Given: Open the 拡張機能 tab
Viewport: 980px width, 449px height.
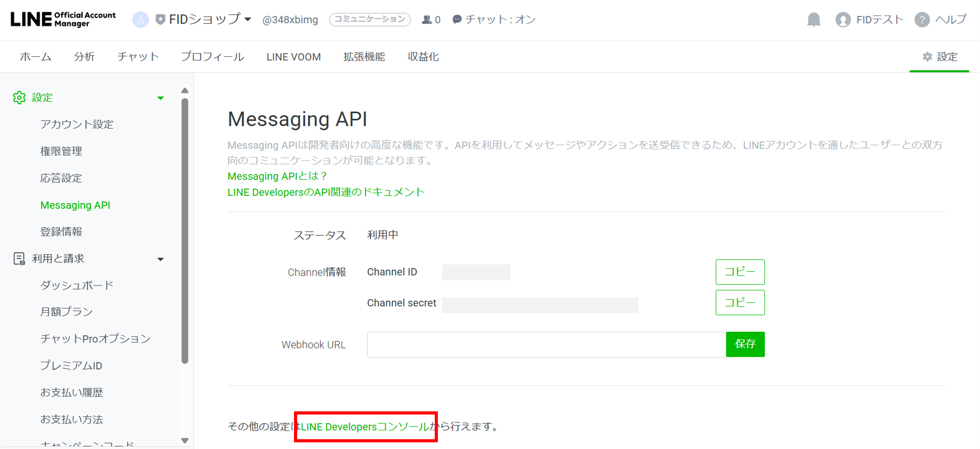Looking at the screenshot, I should [x=364, y=57].
